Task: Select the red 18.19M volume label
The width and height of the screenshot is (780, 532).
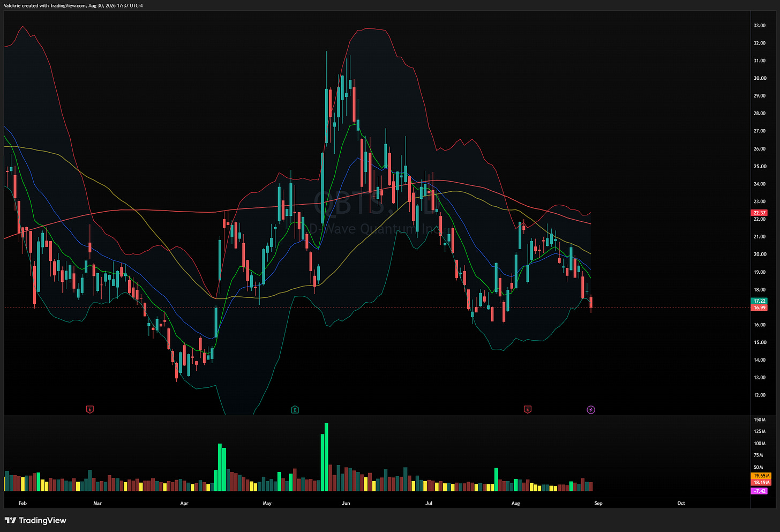Action: [x=761, y=483]
